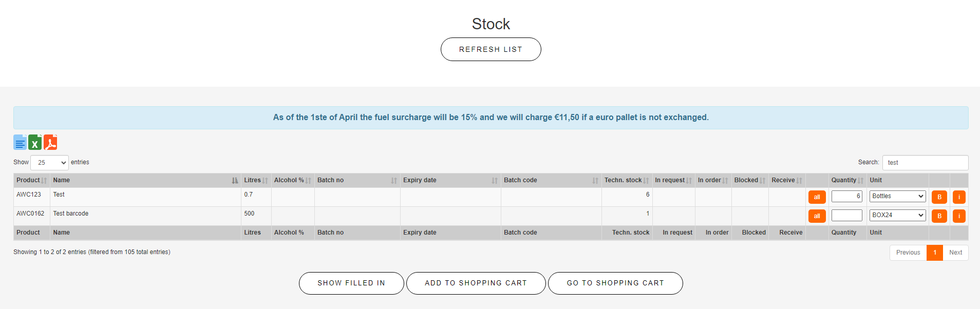Go to pagination page 1
This screenshot has width=980, height=309.
[935, 253]
